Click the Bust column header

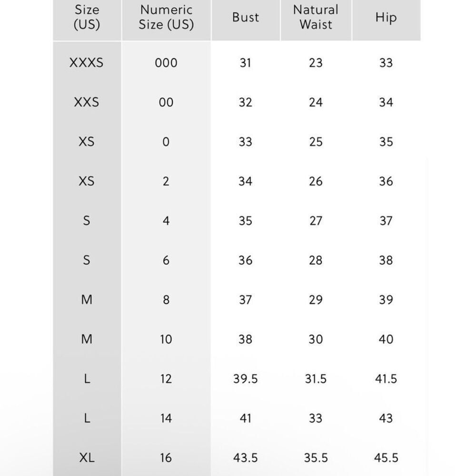coord(246,17)
